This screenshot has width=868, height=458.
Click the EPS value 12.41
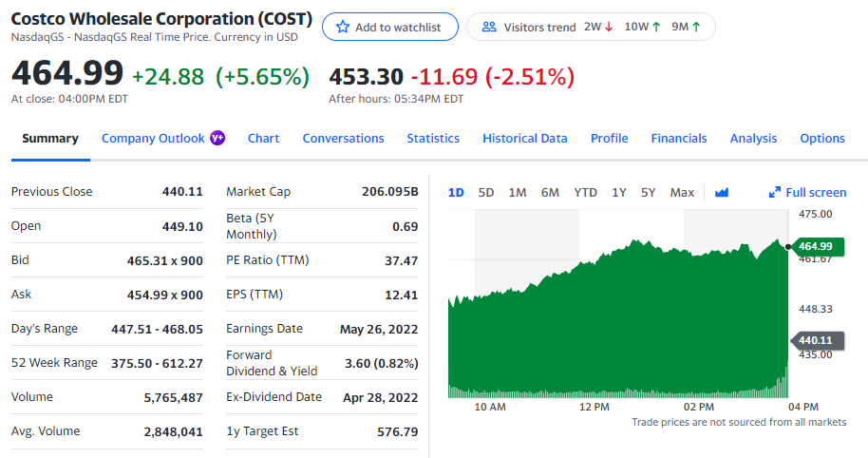[x=402, y=296]
